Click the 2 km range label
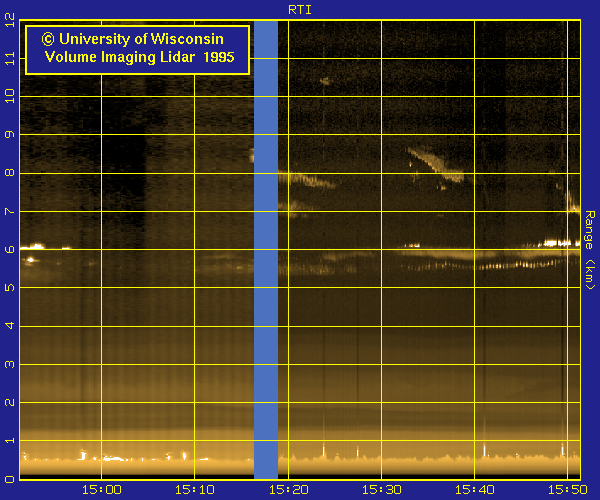The image size is (600, 500). pos(10,402)
